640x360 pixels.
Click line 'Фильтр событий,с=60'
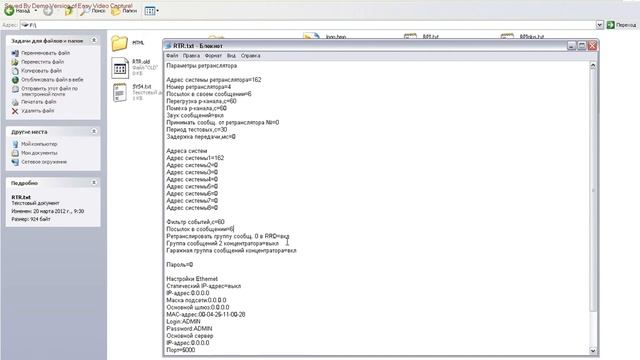[x=196, y=222]
